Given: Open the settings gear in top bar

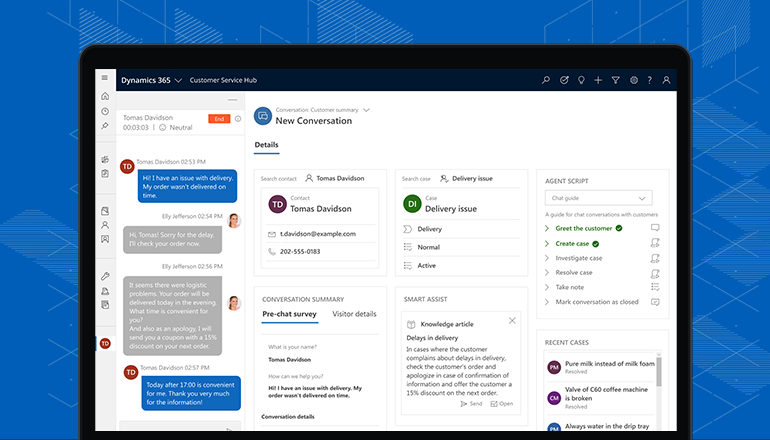Looking at the screenshot, I should click(632, 79).
